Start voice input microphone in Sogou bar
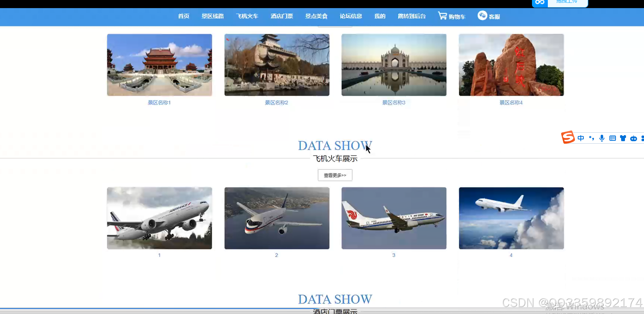644x314 pixels. pos(602,138)
